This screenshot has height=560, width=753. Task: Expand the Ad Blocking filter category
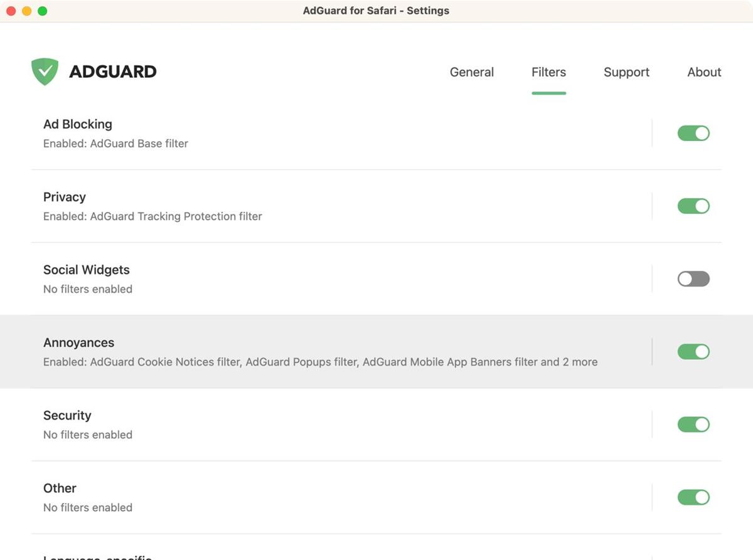(251, 133)
